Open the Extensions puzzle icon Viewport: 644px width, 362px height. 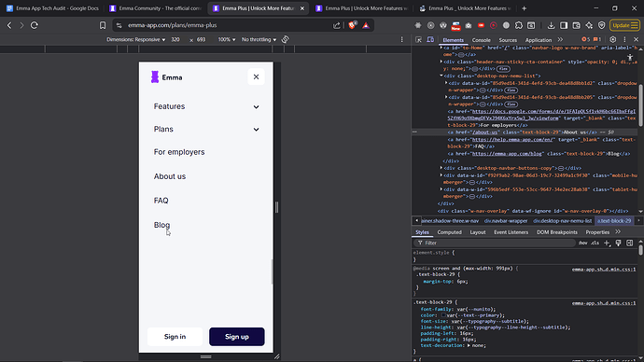click(x=519, y=25)
